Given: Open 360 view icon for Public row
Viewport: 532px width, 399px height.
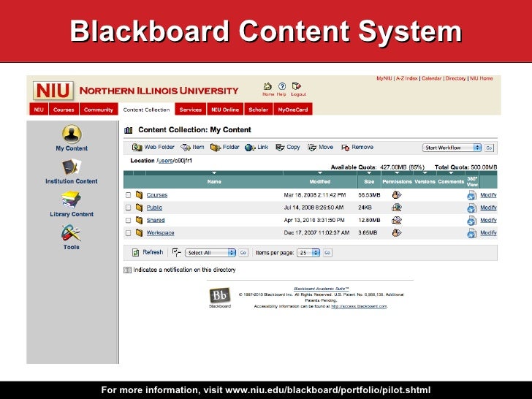Looking at the screenshot, I should (x=471, y=208).
